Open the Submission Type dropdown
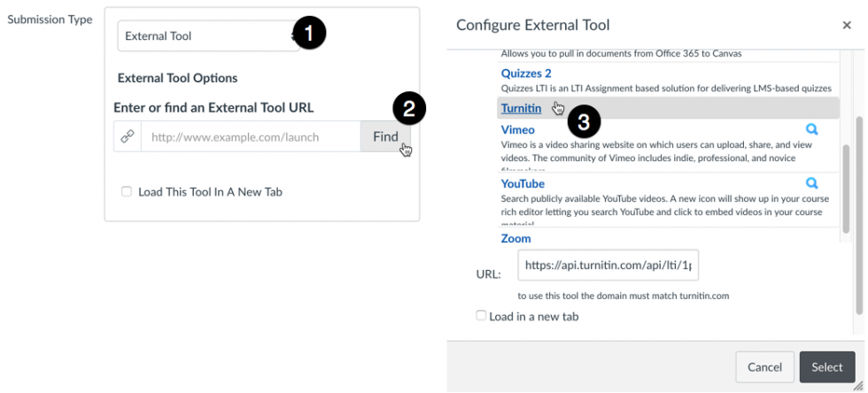Screen dimensions: 868x393 [208, 36]
